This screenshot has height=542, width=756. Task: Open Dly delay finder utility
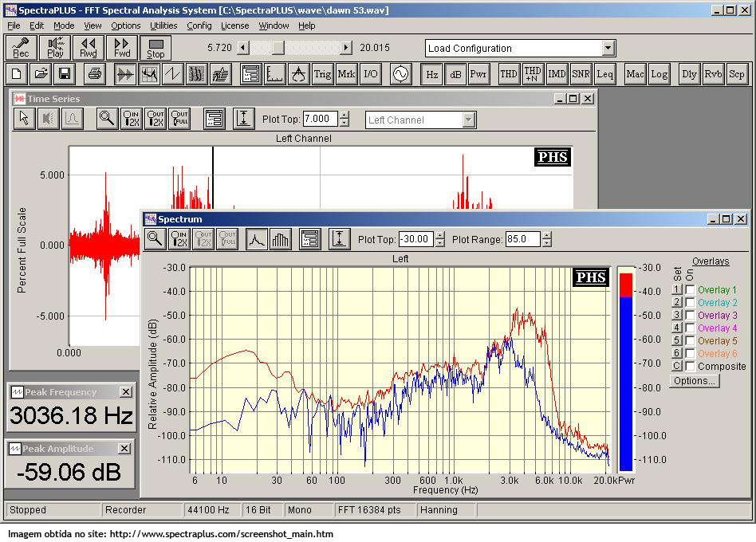tap(689, 74)
